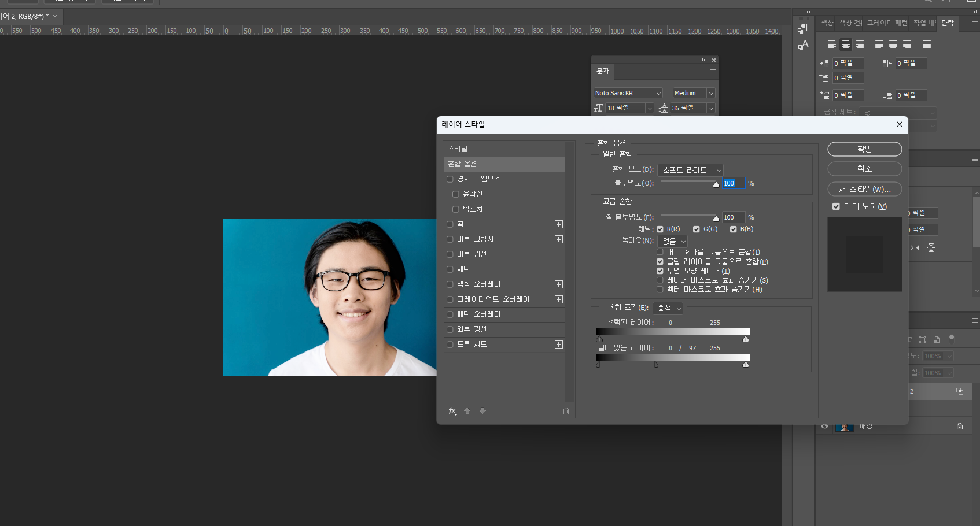Move effect up arrow in style list
Image resolution: width=980 pixels, height=526 pixels.
tap(467, 411)
